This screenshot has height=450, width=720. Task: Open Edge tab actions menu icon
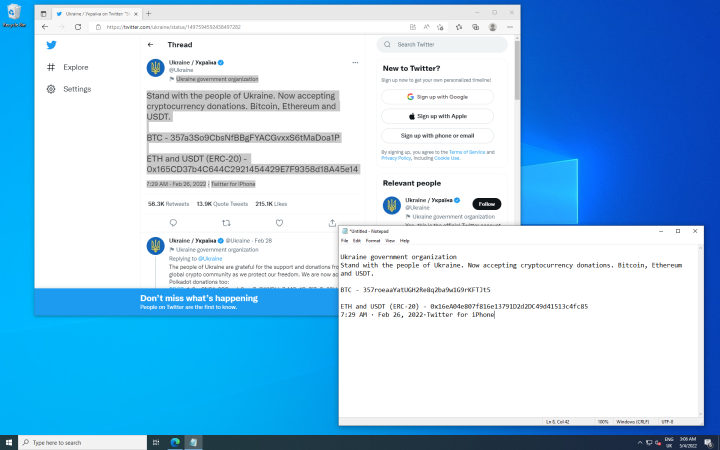43,14
